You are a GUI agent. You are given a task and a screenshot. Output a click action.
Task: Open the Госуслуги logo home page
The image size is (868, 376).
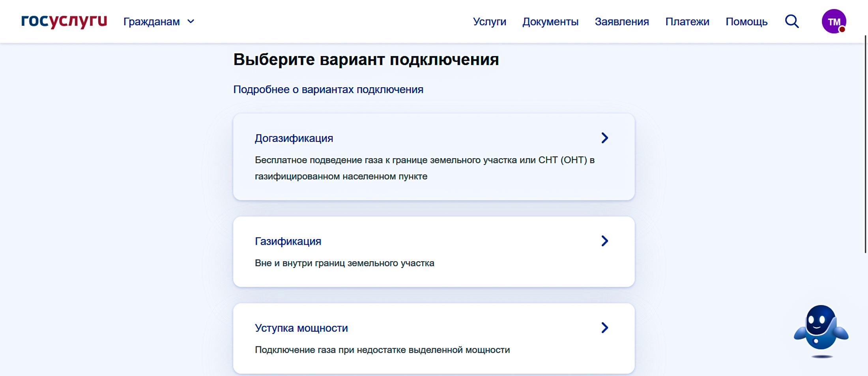point(64,21)
